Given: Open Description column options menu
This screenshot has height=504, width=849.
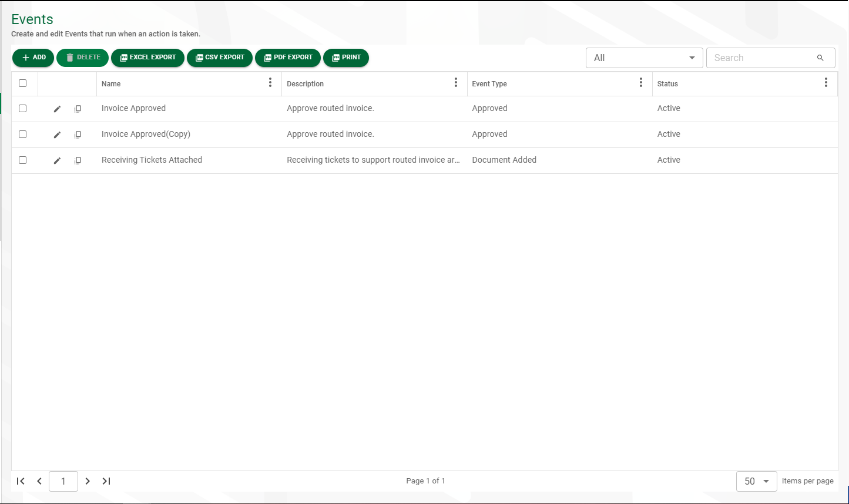Looking at the screenshot, I should point(456,83).
